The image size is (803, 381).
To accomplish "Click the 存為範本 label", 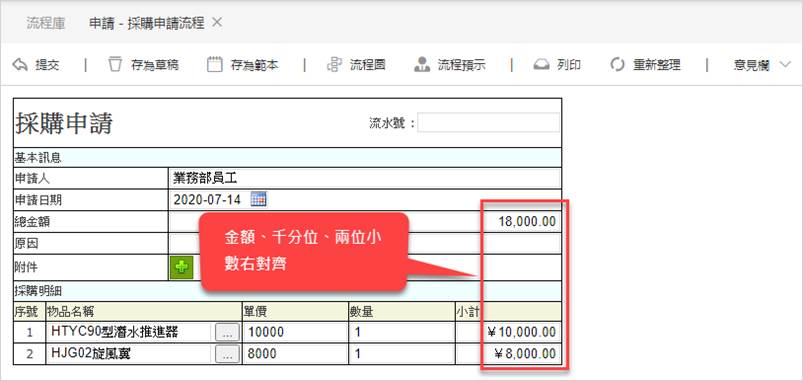I will pos(255,65).
